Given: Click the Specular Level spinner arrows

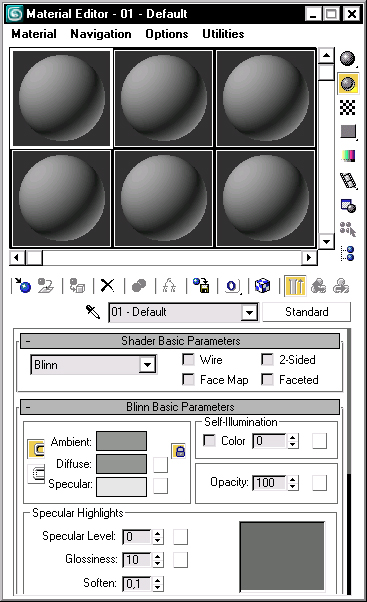Looking at the screenshot, I should click(x=158, y=537).
